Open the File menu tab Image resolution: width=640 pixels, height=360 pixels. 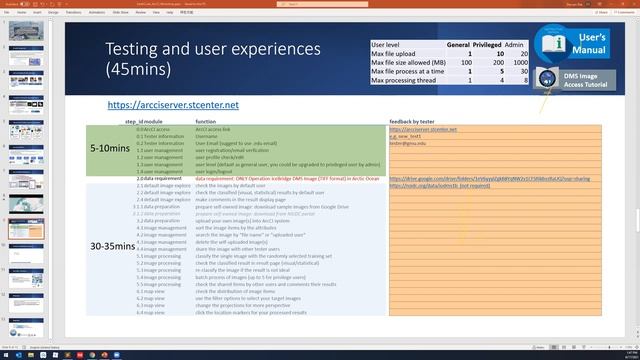(7, 13)
